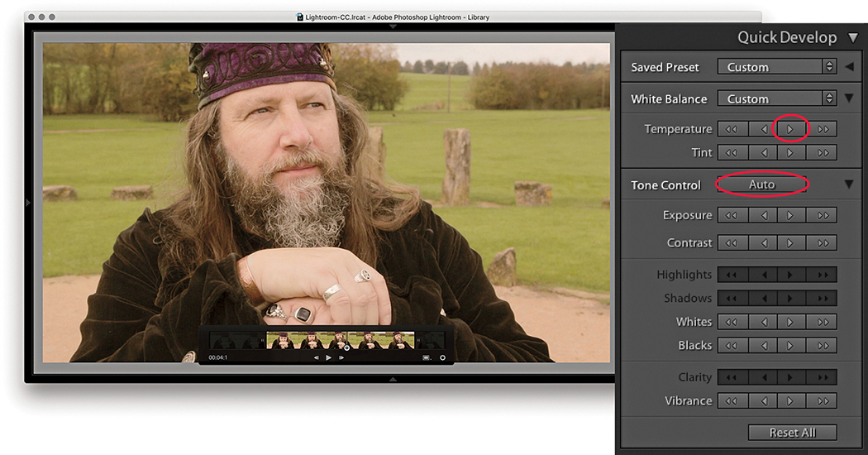Decrease Contrast by one small step
Screen dimensions: 868x455
pyautogui.click(x=761, y=243)
